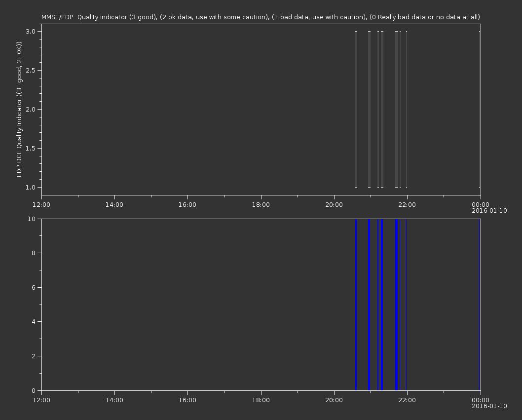Click the 18:00 time label under the upper plot

tap(261, 204)
